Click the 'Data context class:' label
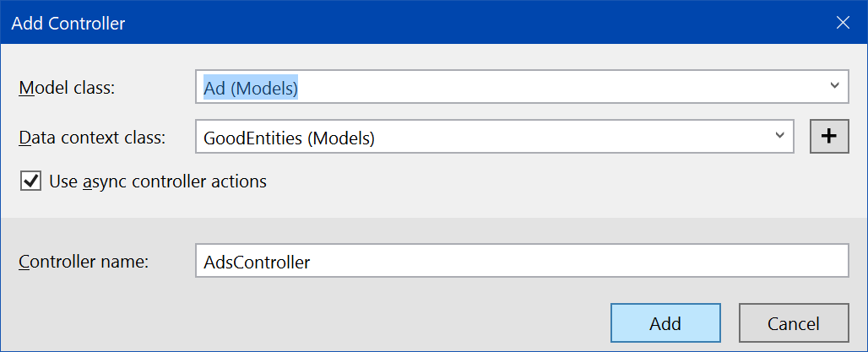The image size is (868, 352). point(92,138)
